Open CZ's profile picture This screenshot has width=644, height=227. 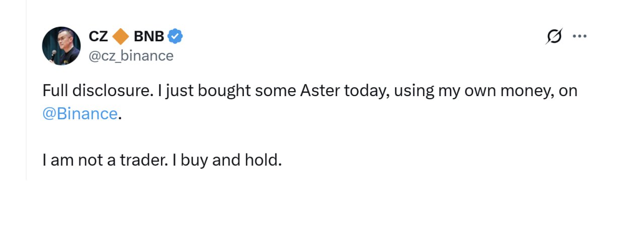[61, 46]
